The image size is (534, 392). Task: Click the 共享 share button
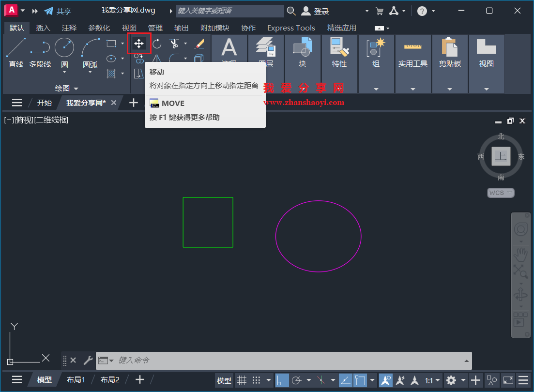tap(58, 11)
